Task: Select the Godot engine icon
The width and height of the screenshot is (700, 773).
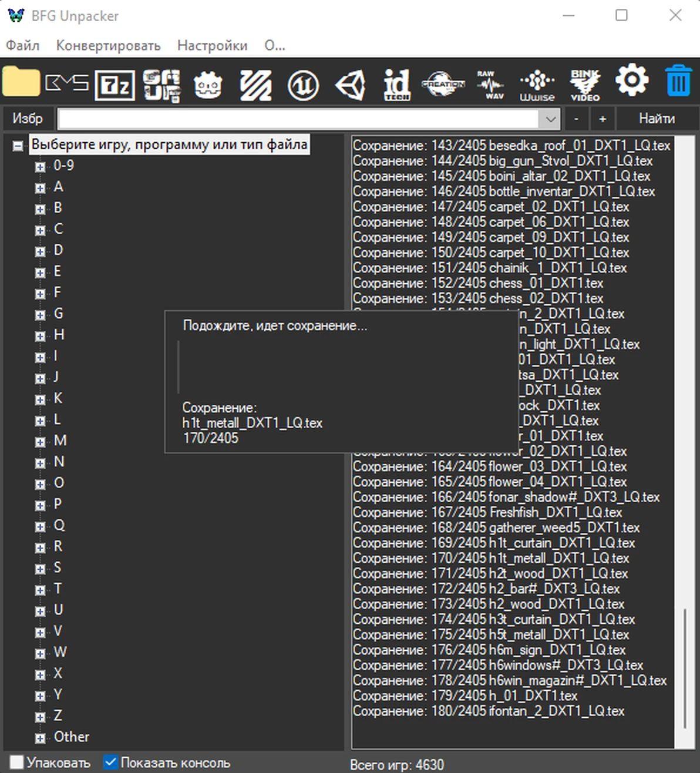Action: 208,85
